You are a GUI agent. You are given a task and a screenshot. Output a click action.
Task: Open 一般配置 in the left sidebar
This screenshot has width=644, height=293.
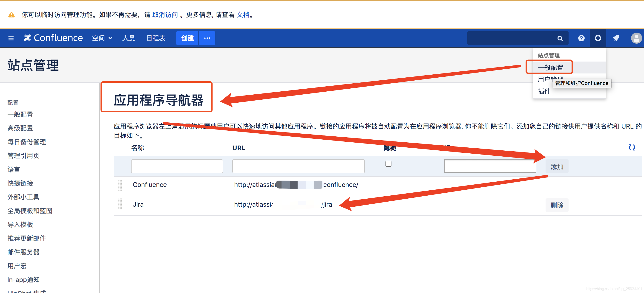tap(20, 115)
